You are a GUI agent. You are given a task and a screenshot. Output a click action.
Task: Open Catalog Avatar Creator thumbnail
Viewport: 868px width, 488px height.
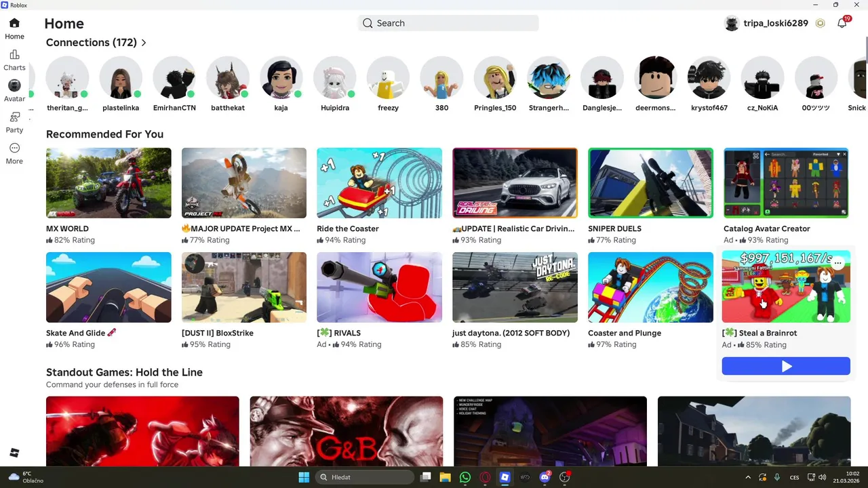point(786,183)
